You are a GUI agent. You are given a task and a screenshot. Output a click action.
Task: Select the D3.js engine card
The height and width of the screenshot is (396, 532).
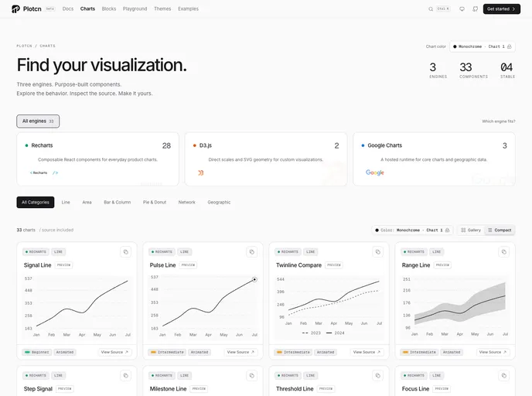point(266,159)
